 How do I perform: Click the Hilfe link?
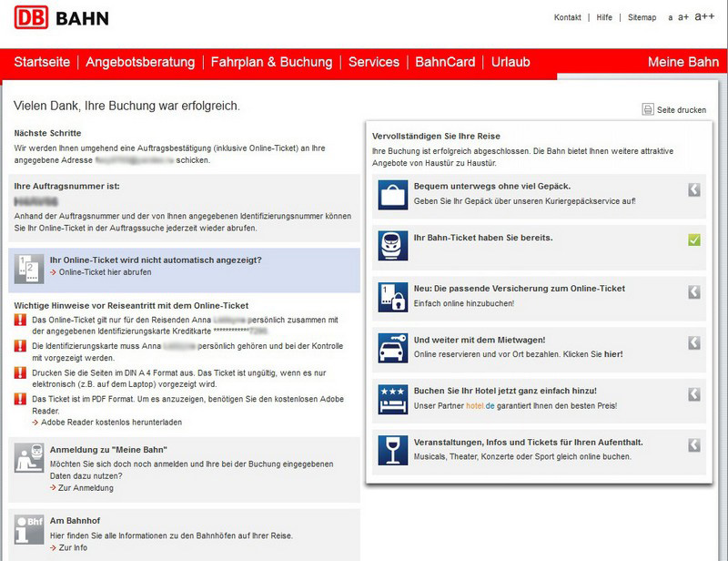pyautogui.click(x=604, y=17)
